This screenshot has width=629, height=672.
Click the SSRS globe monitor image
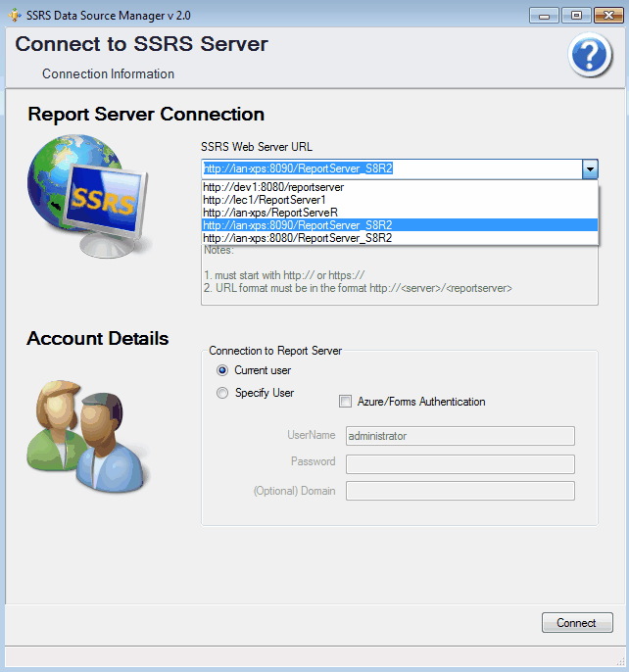(88, 196)
